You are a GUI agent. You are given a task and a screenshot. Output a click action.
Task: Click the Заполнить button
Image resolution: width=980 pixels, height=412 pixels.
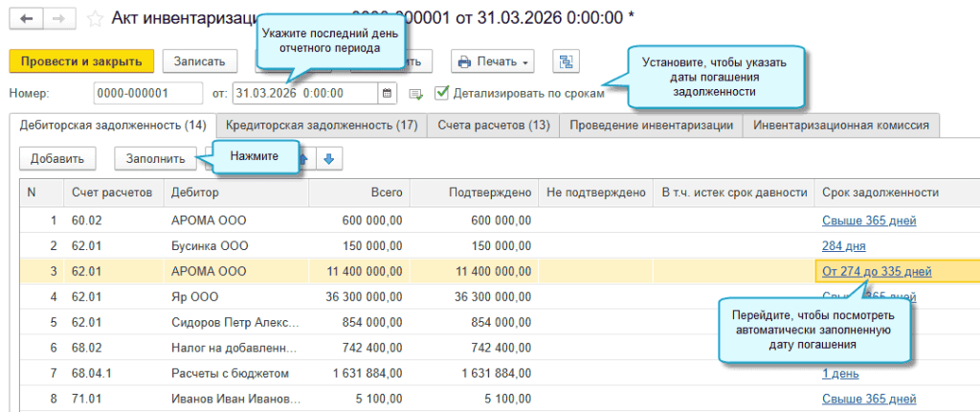pos(155,158)
